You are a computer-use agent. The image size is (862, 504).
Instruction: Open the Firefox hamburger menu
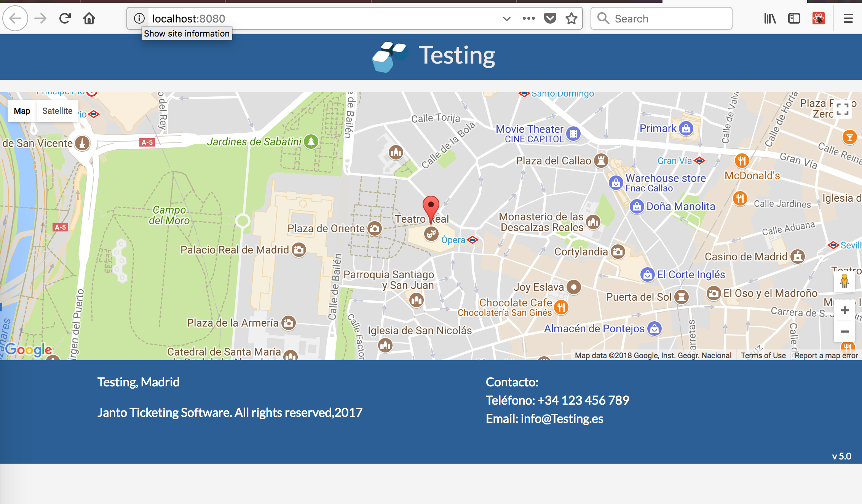[x=848, y=18]
